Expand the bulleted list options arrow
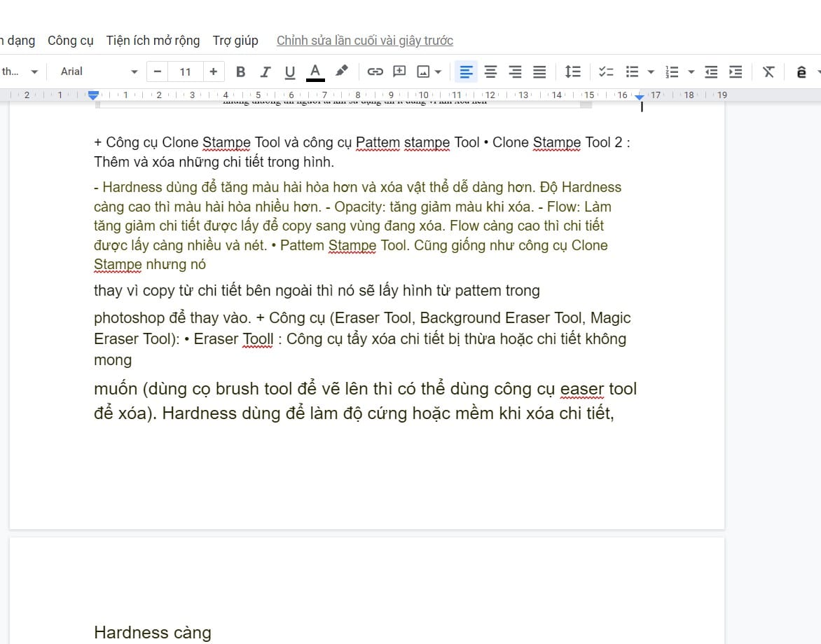 click(651, 71)
